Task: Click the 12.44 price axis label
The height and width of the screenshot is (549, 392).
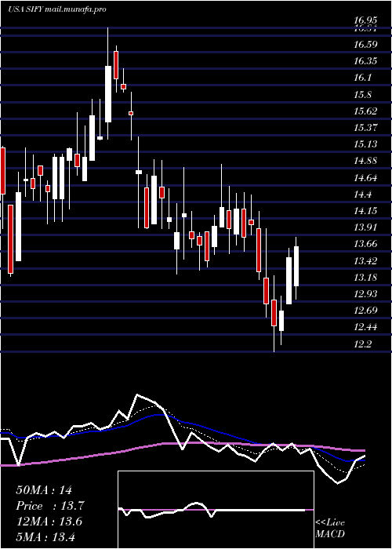Action: 365,327
